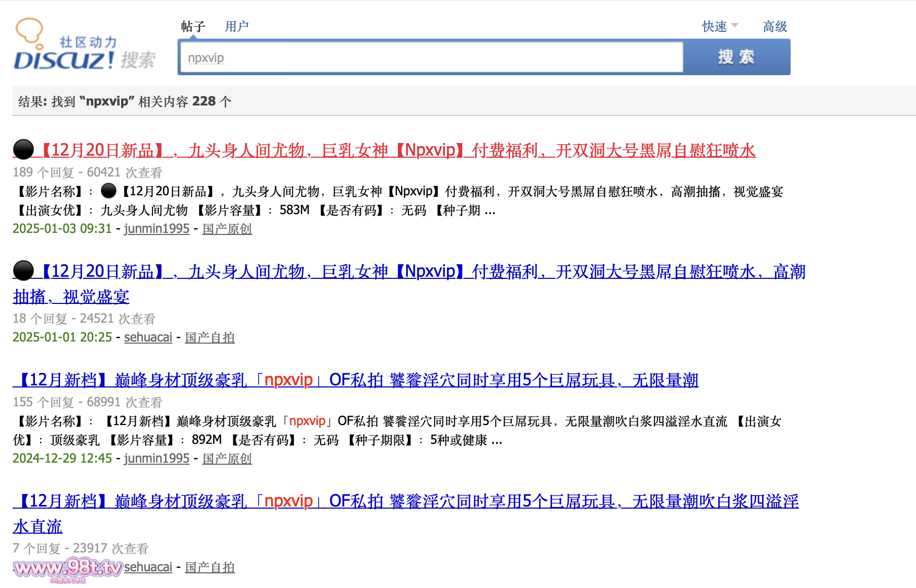The height and width of the screenshot is (588, 916).
Task: Open author sehuacai on 2025-01-01 result
Action: [148, 337]
